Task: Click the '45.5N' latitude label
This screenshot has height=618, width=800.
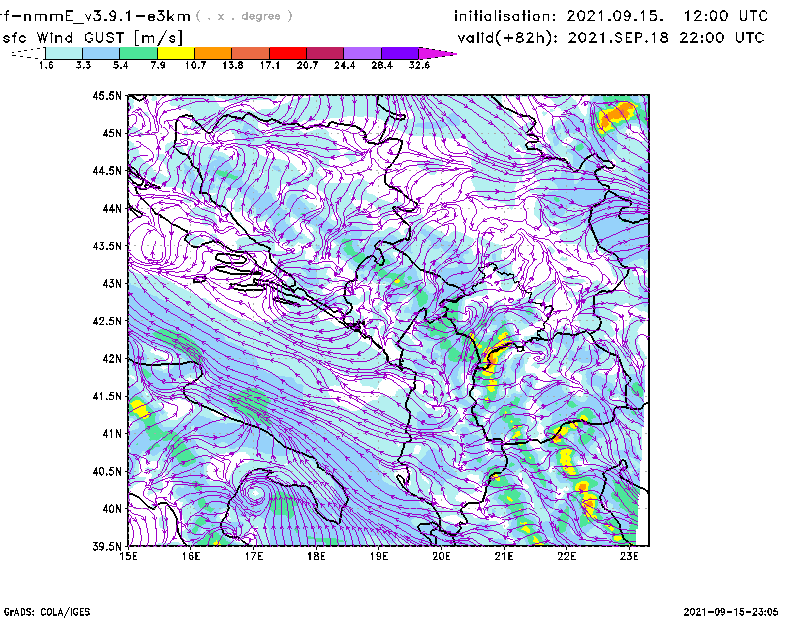Action: (107, 95)
